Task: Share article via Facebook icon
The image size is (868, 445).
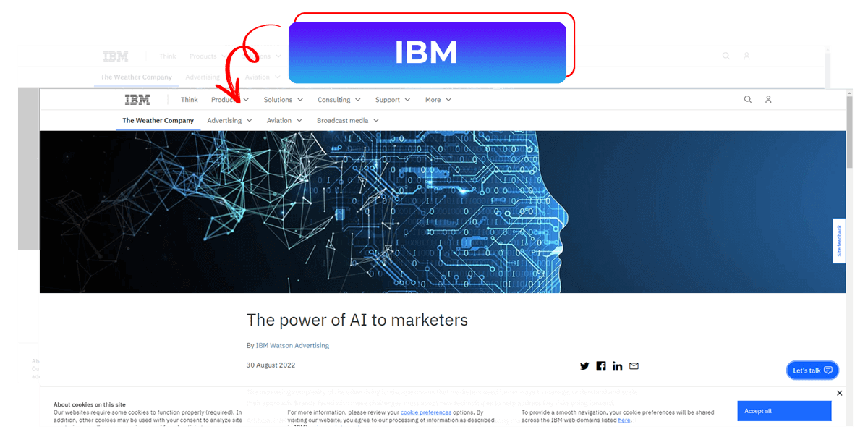Action: 601,366
